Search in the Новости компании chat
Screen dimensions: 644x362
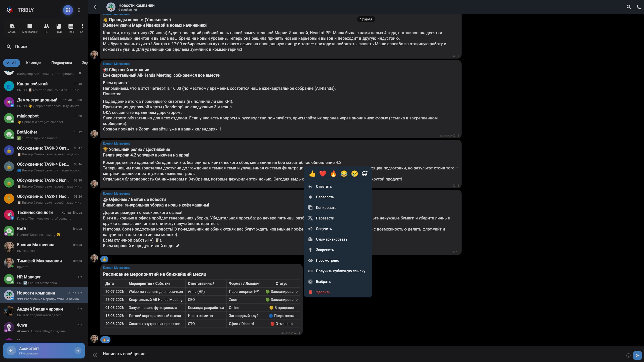tap(629, 7)
